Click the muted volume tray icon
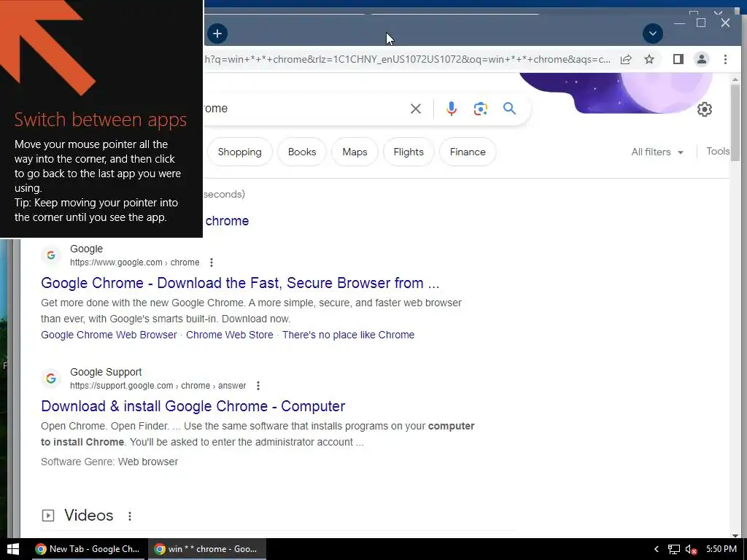The height and width of the screenshot is (560, 747). click(x=691, y=550)
